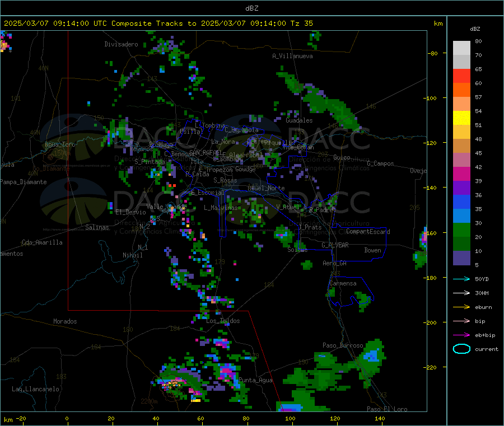Image resolution: width=504 pixels, height=426 pixels.
Task: Click the G_ALVEAR place label
Action: point(335,245)
